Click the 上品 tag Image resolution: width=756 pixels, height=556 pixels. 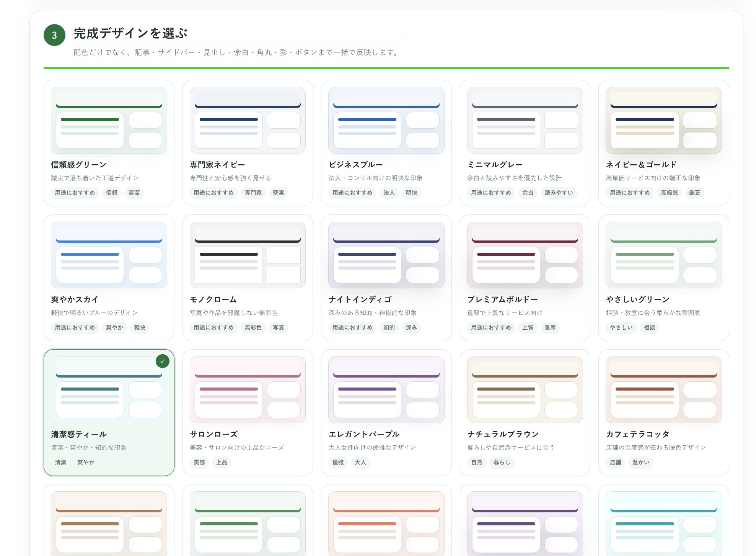[222, 462]
